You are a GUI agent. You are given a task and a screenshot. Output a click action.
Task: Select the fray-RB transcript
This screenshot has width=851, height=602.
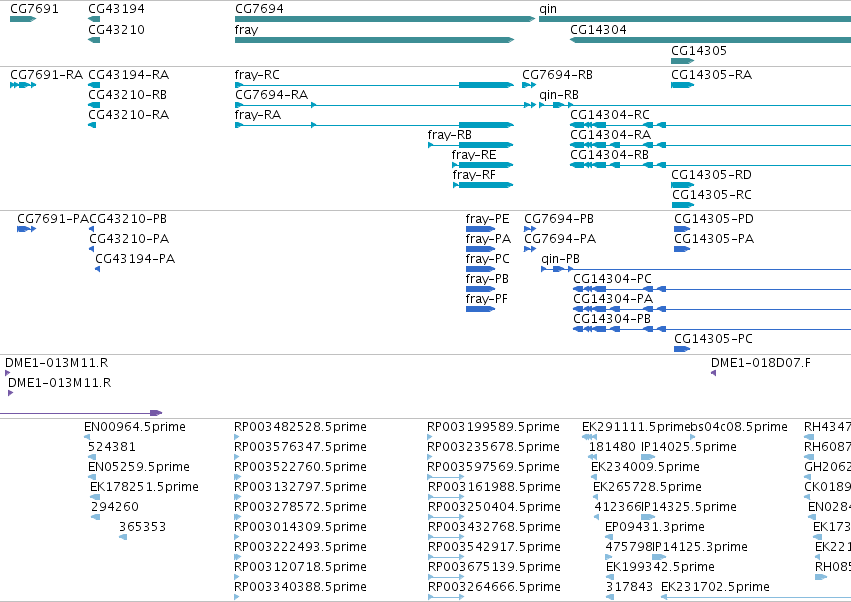449,135
